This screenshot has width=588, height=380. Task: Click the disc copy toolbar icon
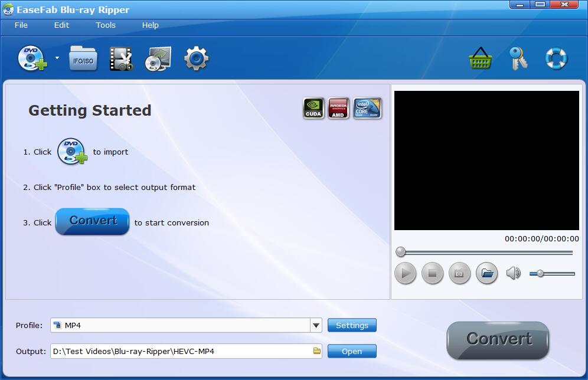tap(158, 58)
